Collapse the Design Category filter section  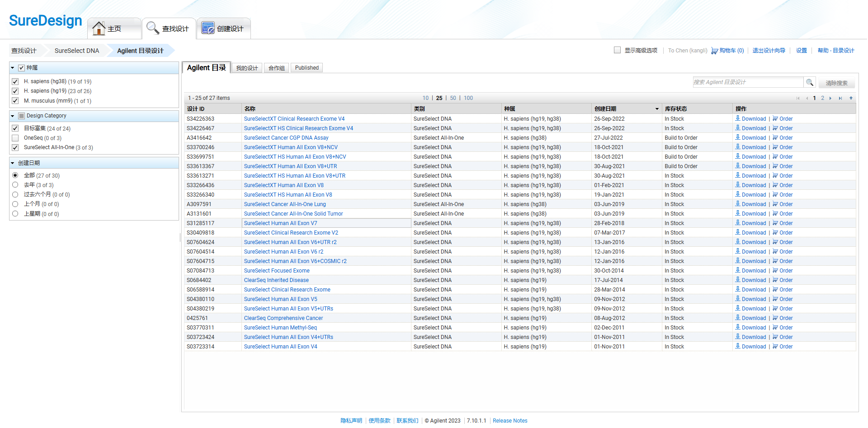click(13, 116)
